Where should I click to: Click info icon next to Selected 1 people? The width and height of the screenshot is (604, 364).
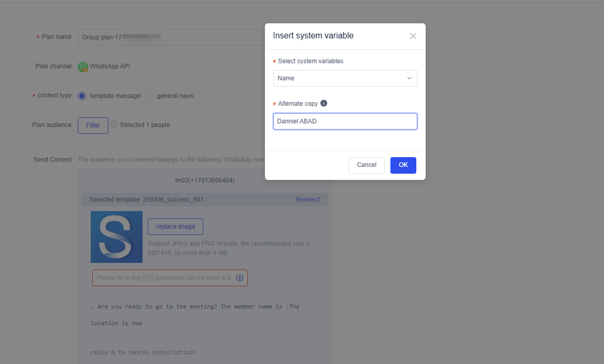click(x=114, y=124)
